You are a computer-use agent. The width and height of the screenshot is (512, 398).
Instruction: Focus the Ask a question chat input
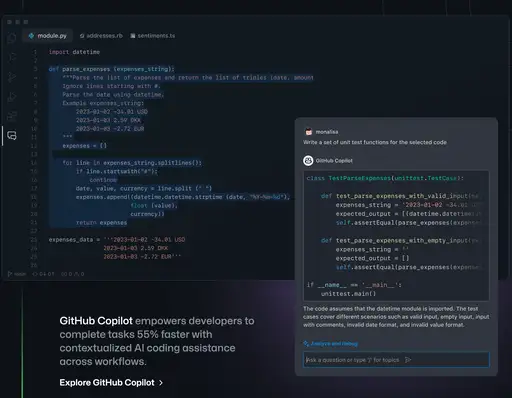[396, 360]
